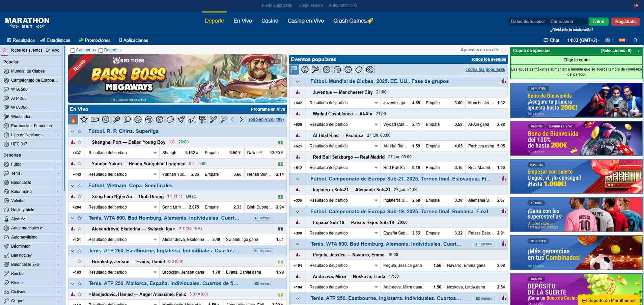Screen dimensions: 644x305
Task: Filter En Vivo by 3x3 basketball icon
Action: point(203,119)
